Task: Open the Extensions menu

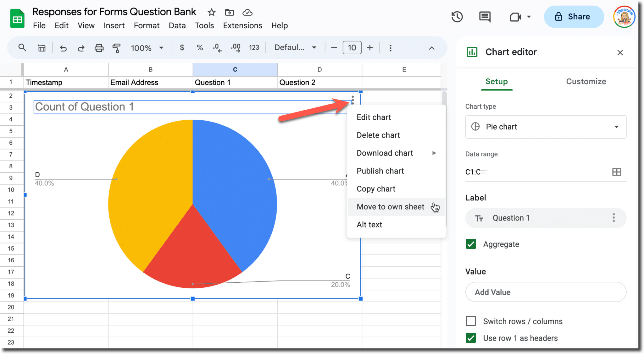Action: pyautogui.click(x=242, y=25)
